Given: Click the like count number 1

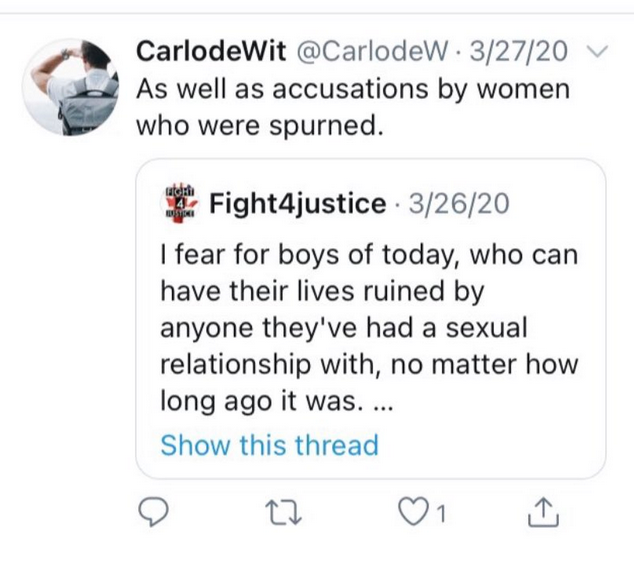Looking at the screenshot, I should coord(441,514).
